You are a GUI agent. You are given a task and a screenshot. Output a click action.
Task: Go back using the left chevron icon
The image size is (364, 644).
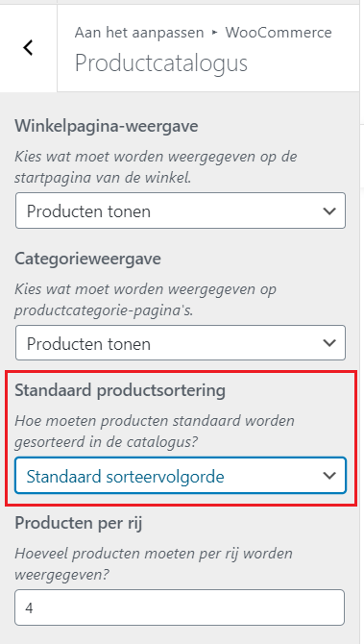pos(28,48)
